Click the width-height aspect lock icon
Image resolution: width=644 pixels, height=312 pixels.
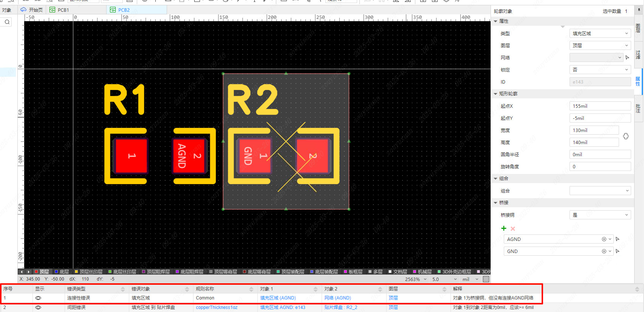pyautogui.click(x=626, y=136)
